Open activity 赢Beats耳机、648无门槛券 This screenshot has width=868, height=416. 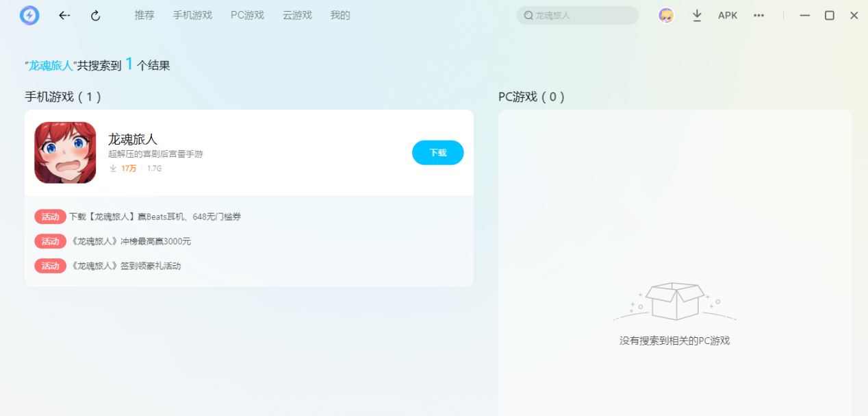(x=155, y=217)
